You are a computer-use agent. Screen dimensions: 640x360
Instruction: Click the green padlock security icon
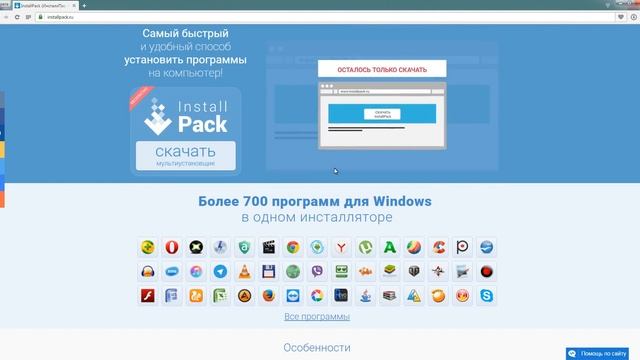[40, 17]
